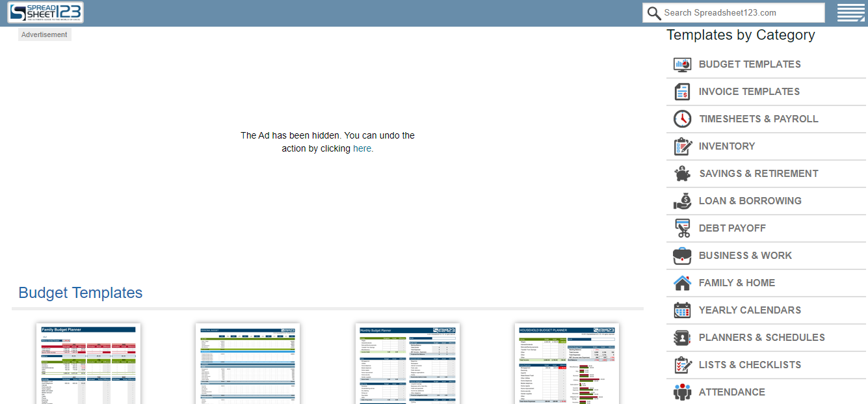Click the Invoice Templates document icon
The height and width of the screenshot is (404, 868).
pyautogui.click(x=682, y=92)
